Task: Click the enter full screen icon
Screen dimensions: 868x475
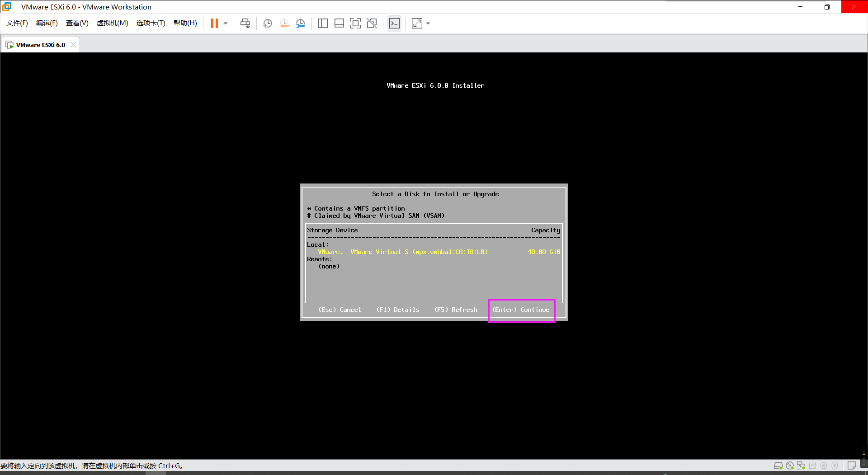Action: click(x=356, y=24)
